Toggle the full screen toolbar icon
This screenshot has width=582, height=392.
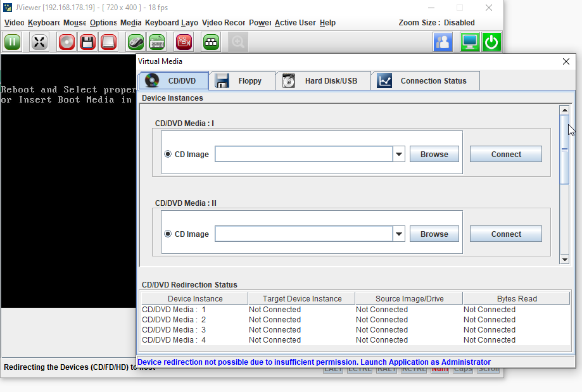39,42
